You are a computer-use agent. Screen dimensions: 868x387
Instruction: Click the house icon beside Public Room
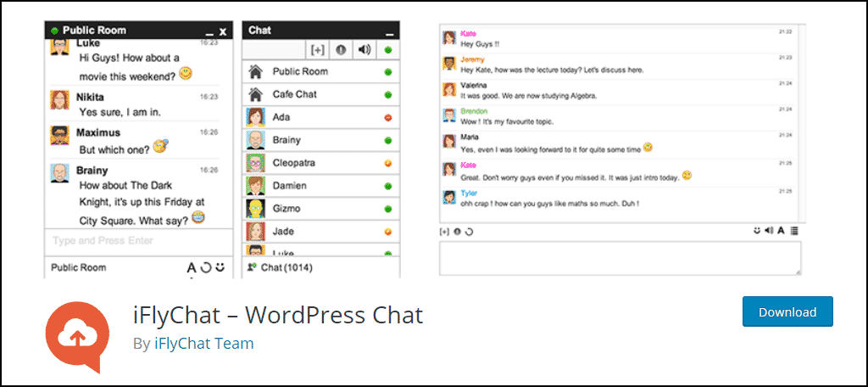point(255,71)
